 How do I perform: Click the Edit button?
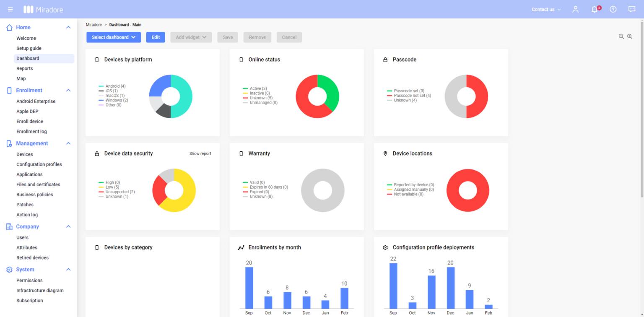156,37
